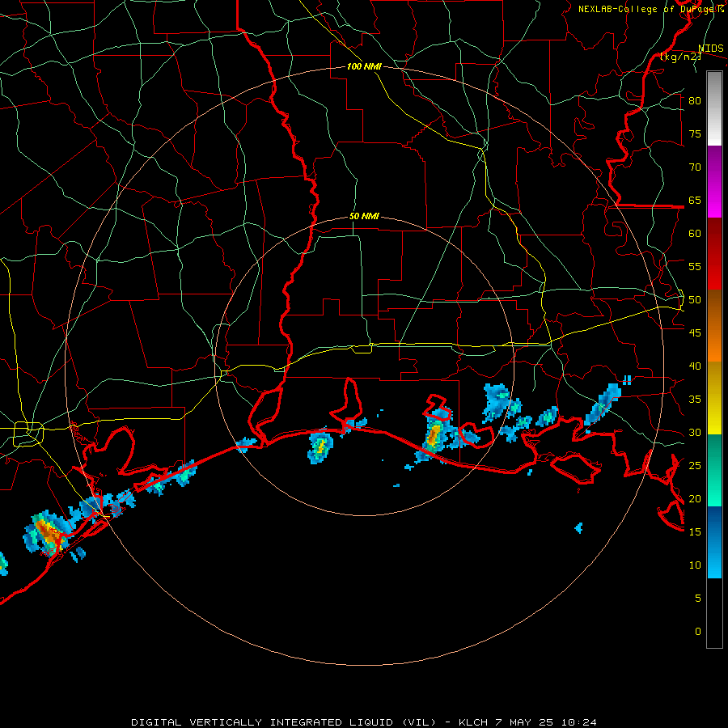
Task: Click the 'NIDS' product label
Action: tap(710, 48)
